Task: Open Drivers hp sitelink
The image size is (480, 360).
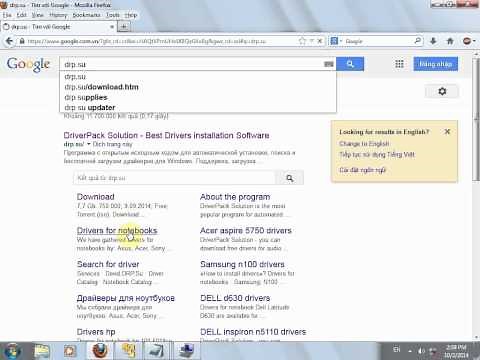Action: click(96, 332)
